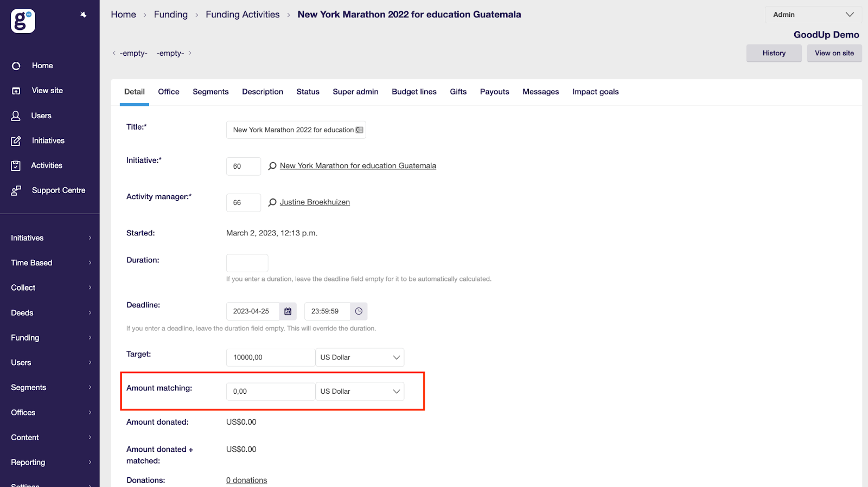The image size is (868, 487).
Task: Open New York Marathon for education Guatemala link
Action: [x=358, y=166]
